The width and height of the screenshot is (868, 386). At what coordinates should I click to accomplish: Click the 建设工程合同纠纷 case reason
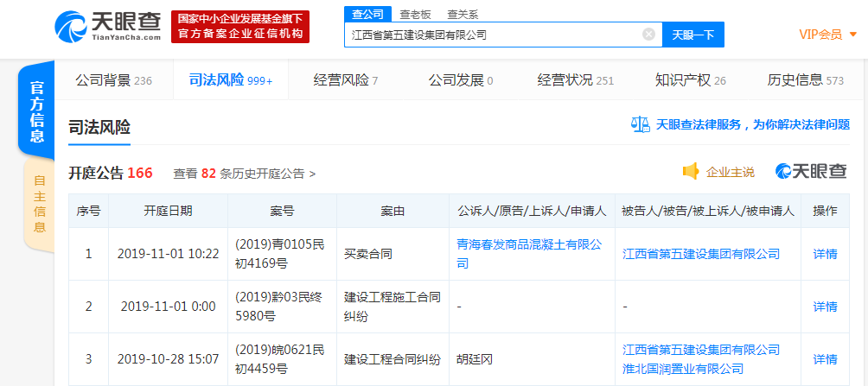[393, 359]
